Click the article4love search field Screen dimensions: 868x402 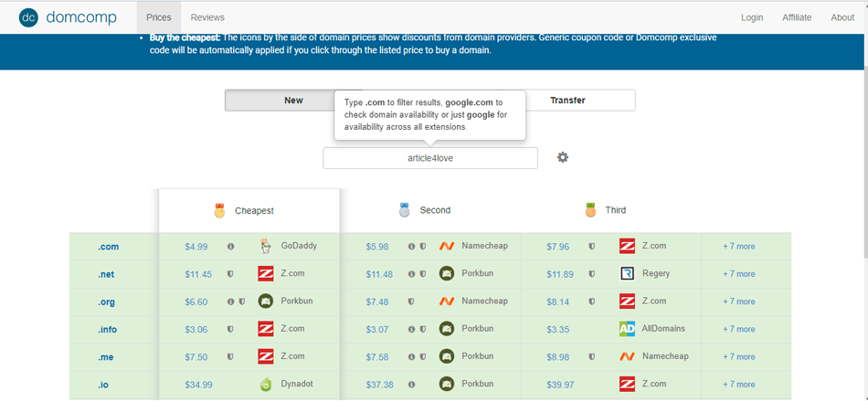(x=430, y=158)
